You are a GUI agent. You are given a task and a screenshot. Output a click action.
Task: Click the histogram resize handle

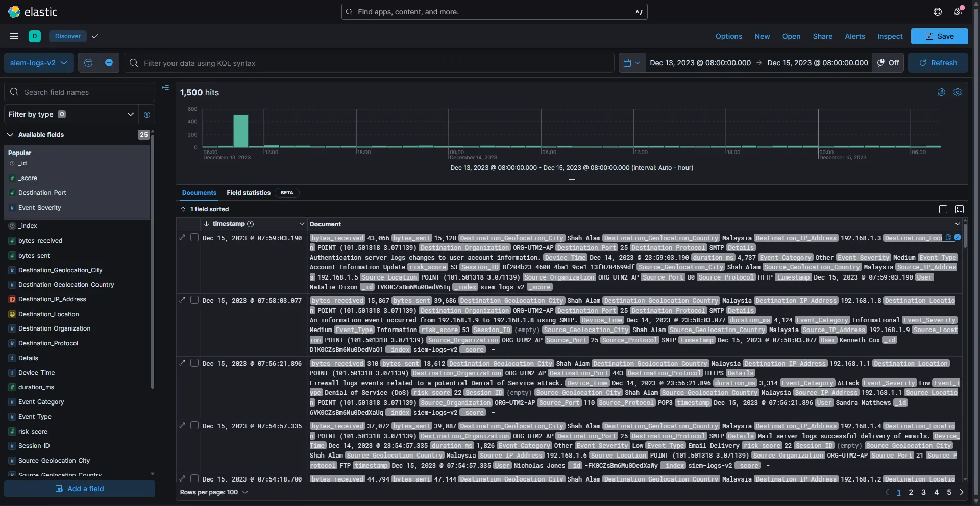(572, 180)
